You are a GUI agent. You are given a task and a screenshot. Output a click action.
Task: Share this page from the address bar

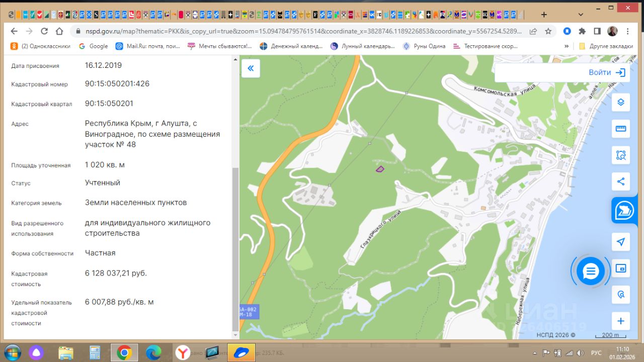coord(533,31)
